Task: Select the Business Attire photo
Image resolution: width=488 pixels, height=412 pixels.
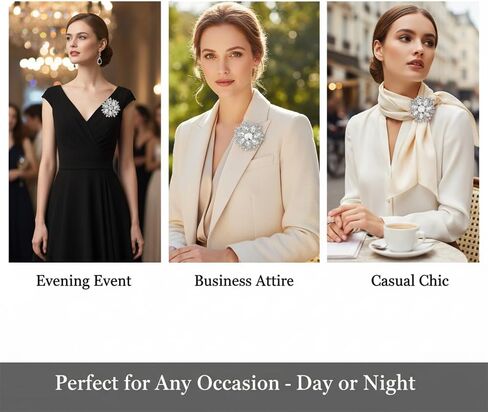Action: coord(244,132)
